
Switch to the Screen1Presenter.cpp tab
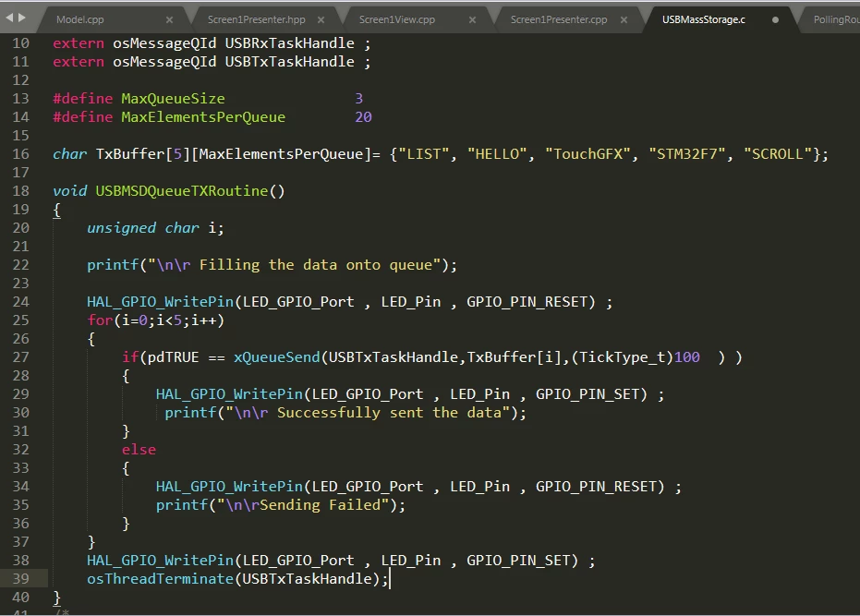tap(559, 19)
